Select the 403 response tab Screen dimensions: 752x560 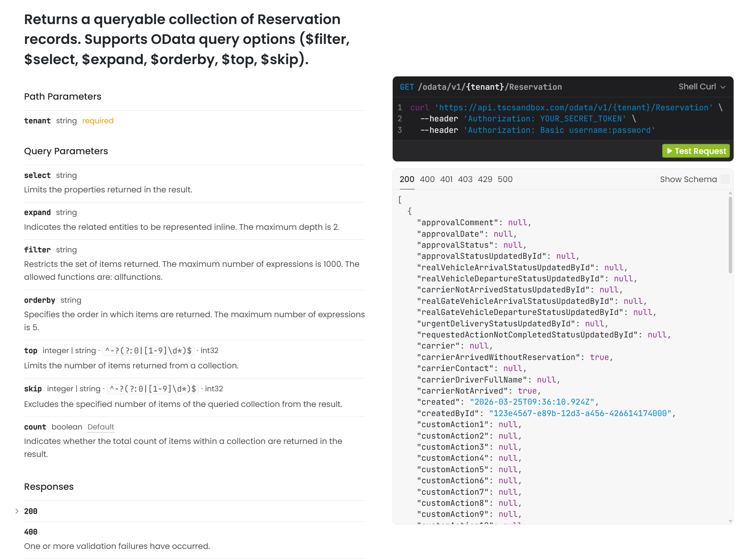click(x=465, y=179)
